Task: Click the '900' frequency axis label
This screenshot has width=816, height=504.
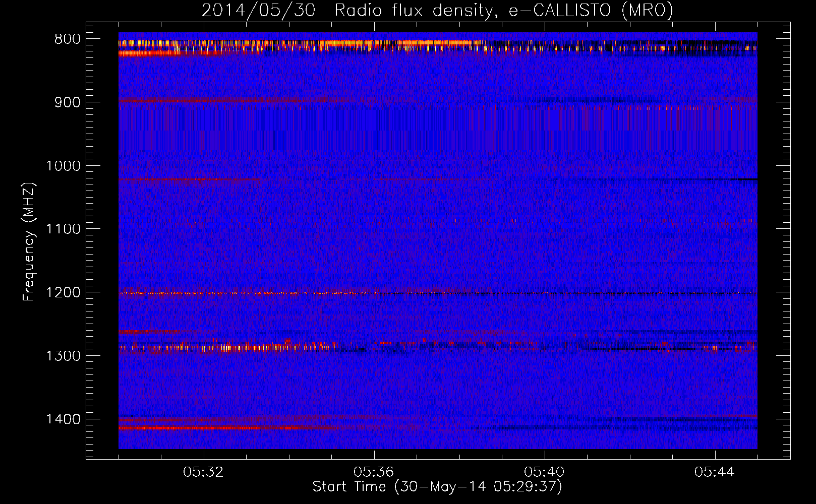Action: [x=67, y=102]
